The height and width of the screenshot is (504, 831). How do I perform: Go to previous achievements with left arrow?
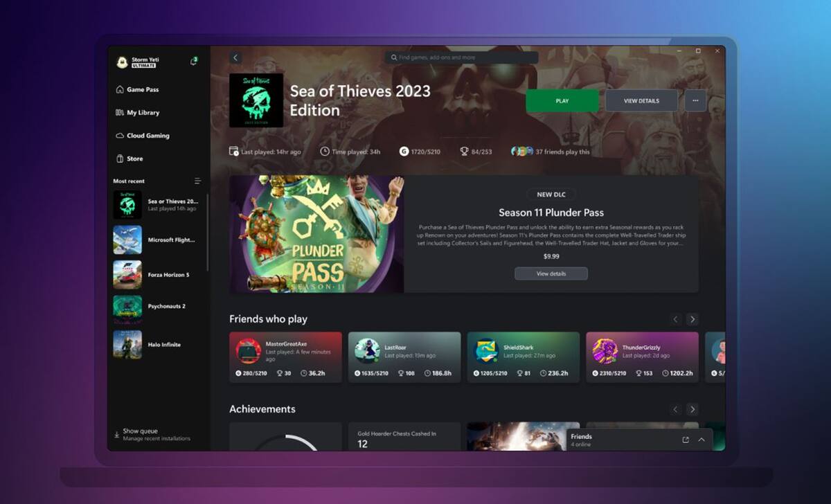coord(676,409)
